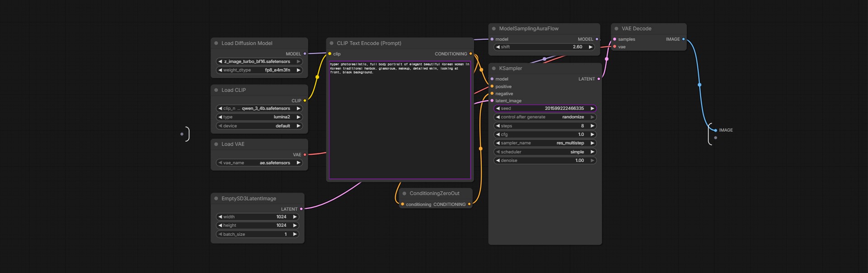Collapse the EmptySD3LatentImage node via its title dot
868x273 pixels.
tap(216, 198)
